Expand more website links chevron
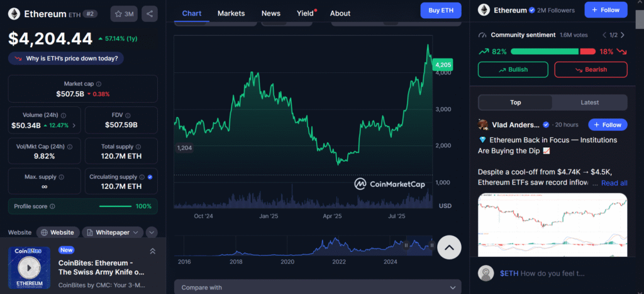 pos(152,232)
